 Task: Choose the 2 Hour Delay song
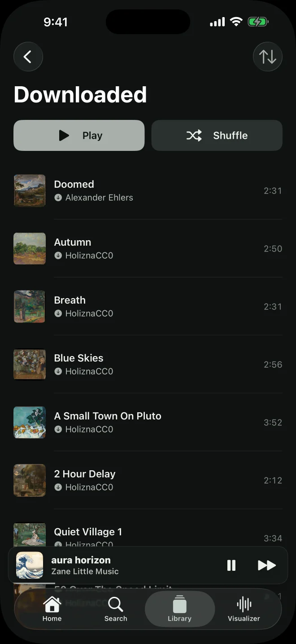click(148, 480)
